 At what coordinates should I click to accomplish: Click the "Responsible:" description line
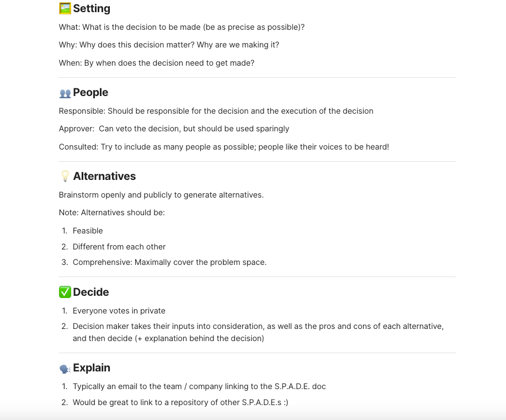[x=216, y=111]
